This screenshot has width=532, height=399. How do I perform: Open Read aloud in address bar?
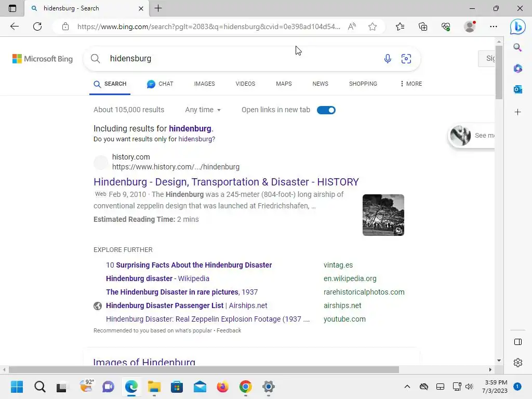pyautogui.click(x=352, y=26)
